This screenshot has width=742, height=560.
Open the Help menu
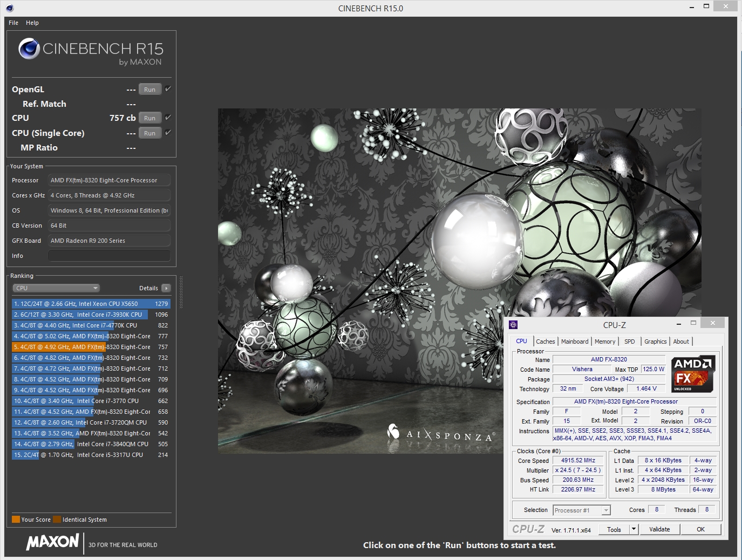(32, 23)
